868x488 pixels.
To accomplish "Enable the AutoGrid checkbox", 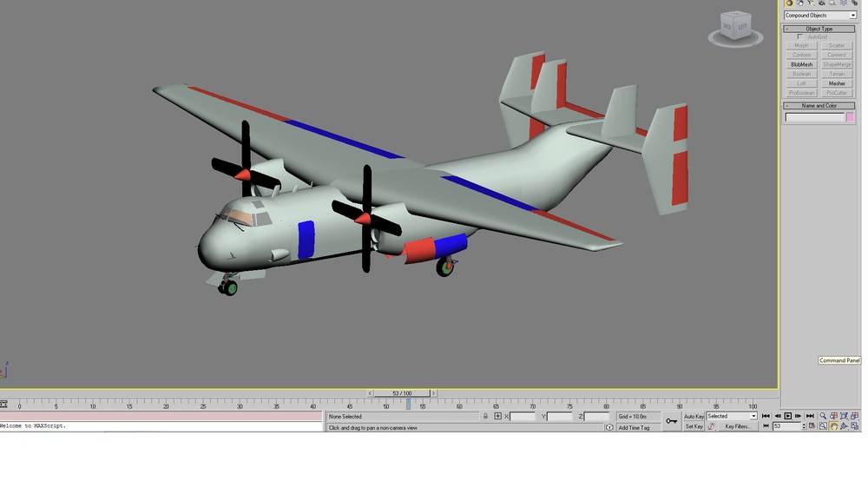I will tap(799, 37).
